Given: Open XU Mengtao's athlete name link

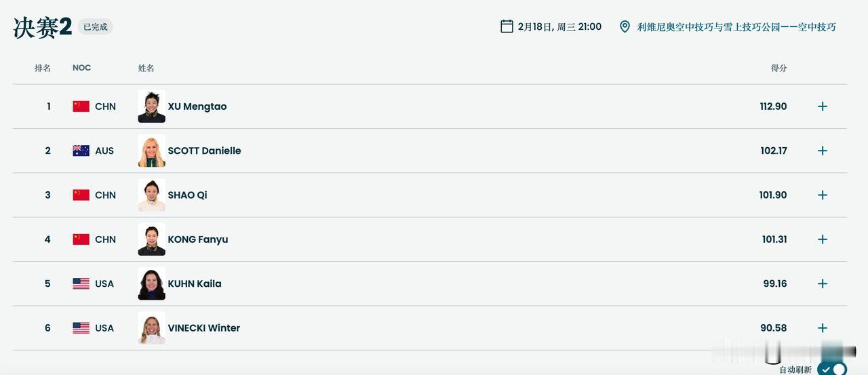Looking at the screenshot, I should [197, 106].
